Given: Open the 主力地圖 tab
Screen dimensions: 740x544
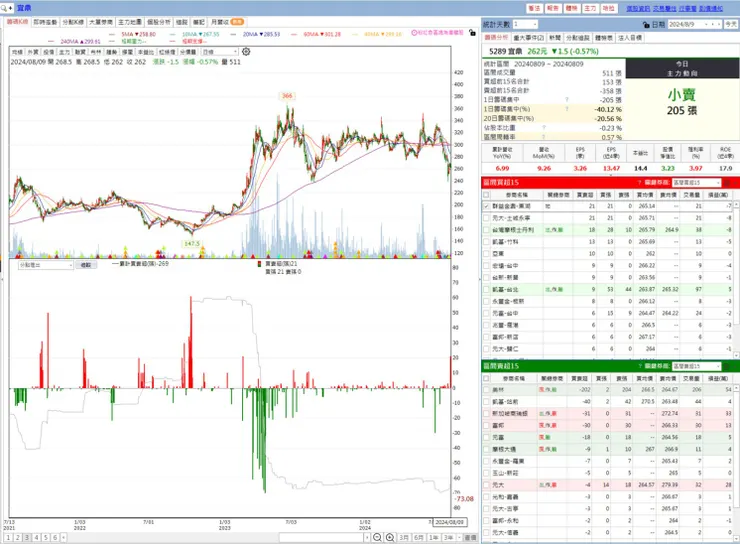Looking at the screenshot, I should point(129,22).
